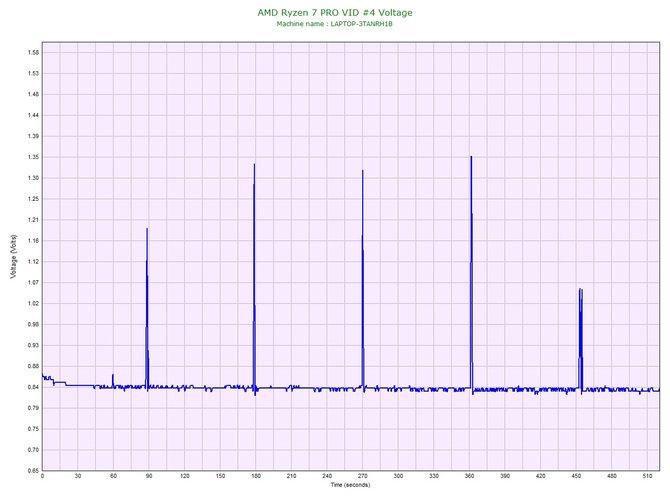The image size is (670, 502).
Task: Click the 390 time axis label
Action: click(x=505, y=476)
